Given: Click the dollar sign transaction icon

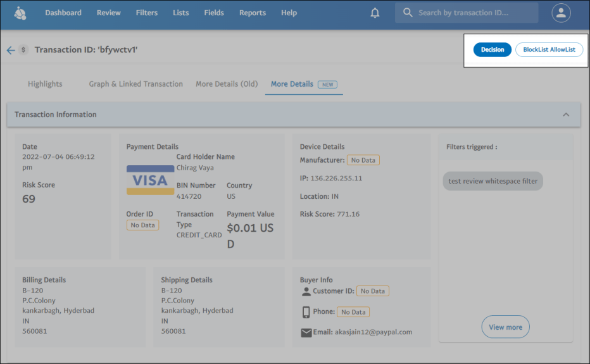Looking at the screenshot, I should tap(23, 50).
